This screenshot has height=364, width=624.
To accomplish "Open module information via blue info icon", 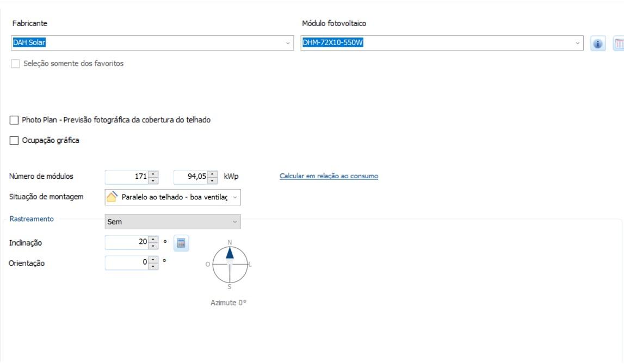I will [598, 43].
